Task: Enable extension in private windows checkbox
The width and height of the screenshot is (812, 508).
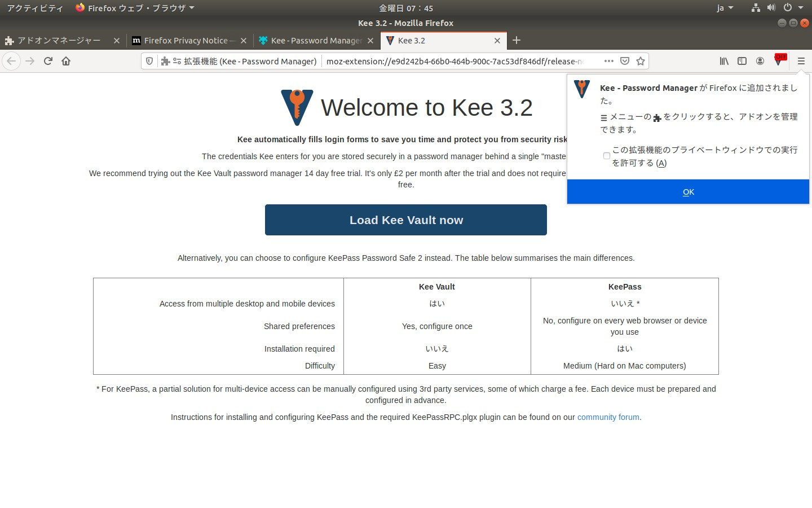Action: click(607, 156)
